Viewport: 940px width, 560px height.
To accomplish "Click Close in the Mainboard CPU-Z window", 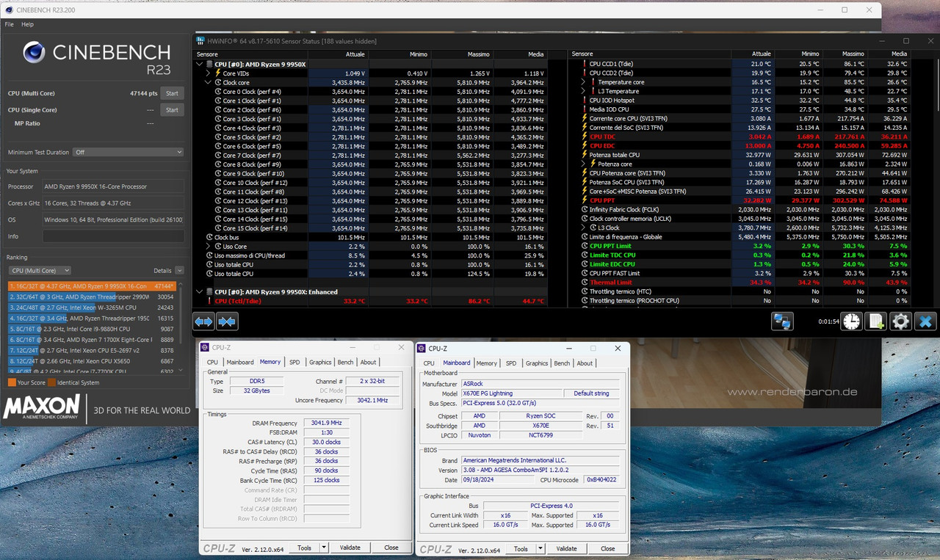I will (x=607, y=548).
